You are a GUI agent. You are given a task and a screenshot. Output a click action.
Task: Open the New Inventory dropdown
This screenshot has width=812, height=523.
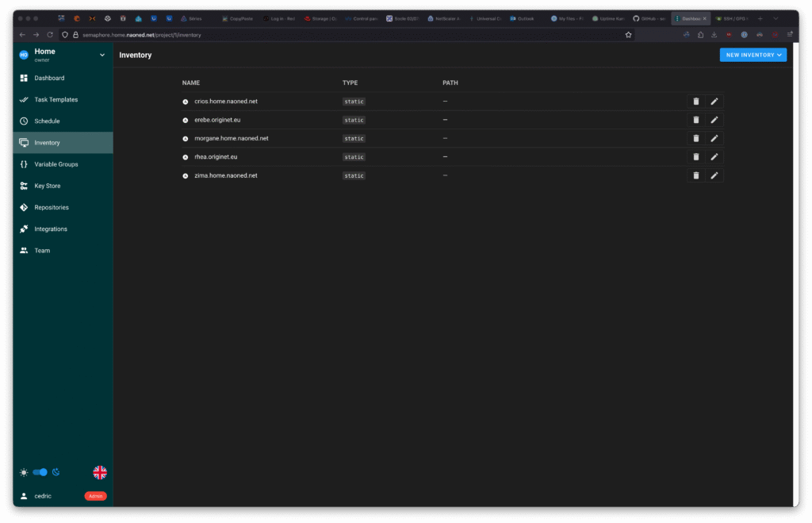click(753, 55)
